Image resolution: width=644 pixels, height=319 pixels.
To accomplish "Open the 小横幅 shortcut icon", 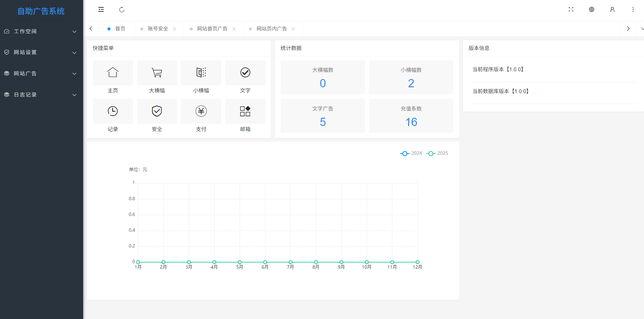I will [201, 73].
